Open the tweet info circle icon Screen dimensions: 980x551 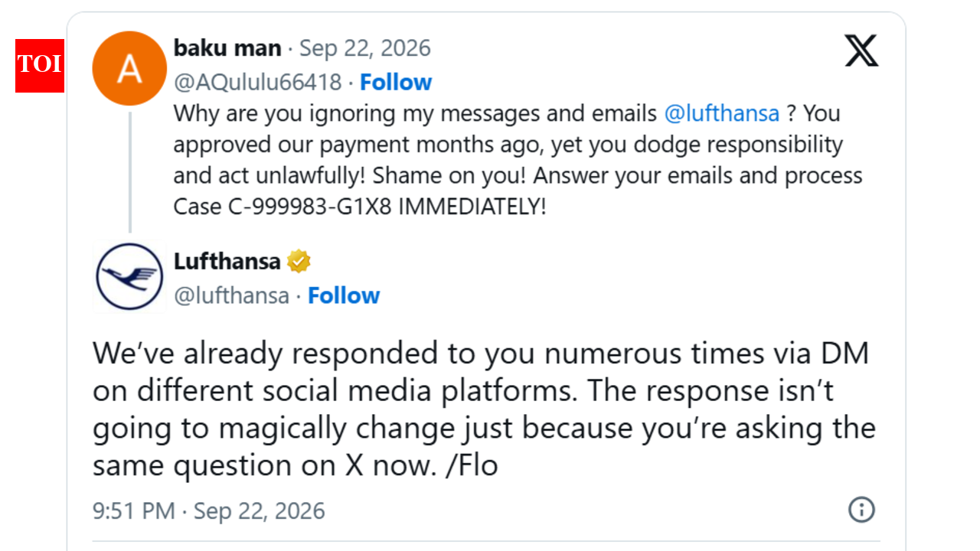point(862,510)
